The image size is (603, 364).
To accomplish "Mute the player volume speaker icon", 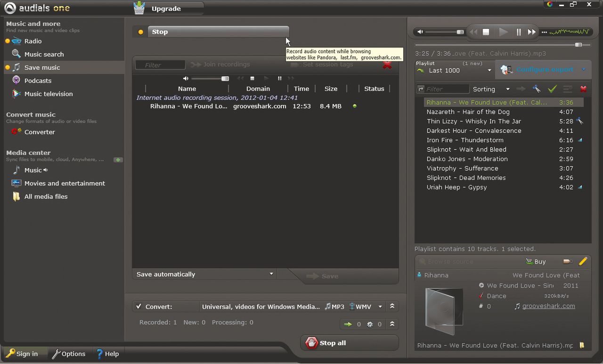I will click(x=420, y=32).
